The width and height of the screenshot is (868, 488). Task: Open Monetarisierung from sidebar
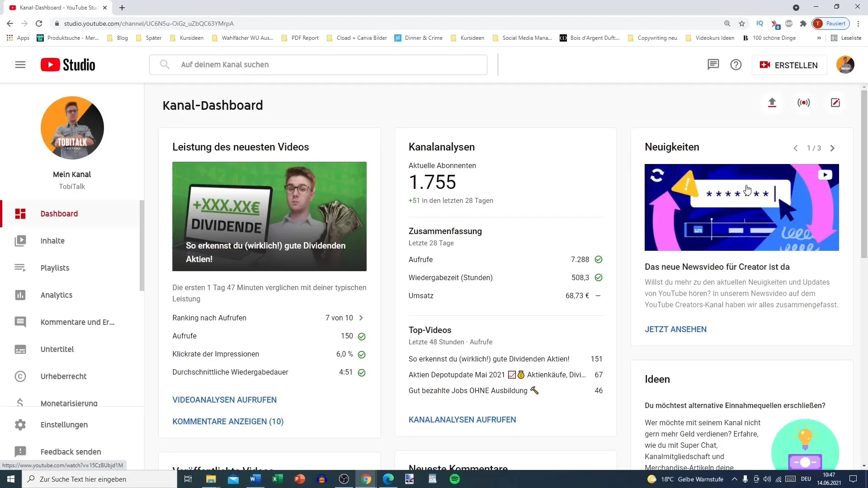click(x=69, y=404)
